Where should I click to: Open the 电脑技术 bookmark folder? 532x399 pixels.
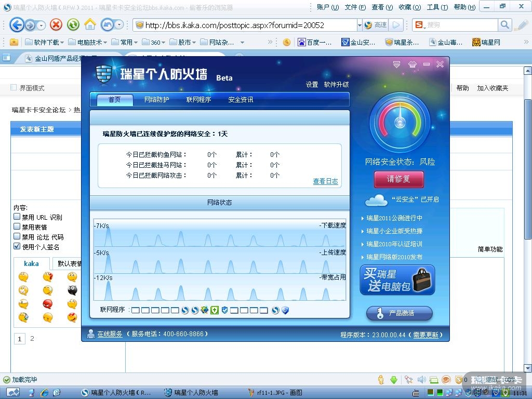coord(88,42)
